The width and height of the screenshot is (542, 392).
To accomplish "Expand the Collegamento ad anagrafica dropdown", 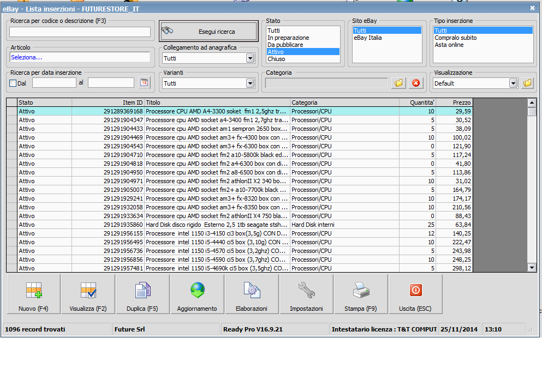I will [x=251, y=58].
